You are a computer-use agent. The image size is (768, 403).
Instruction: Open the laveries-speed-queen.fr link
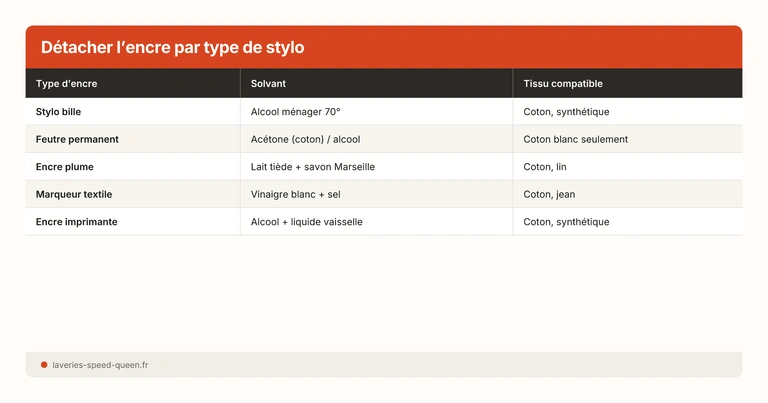(x=100, y=365)
